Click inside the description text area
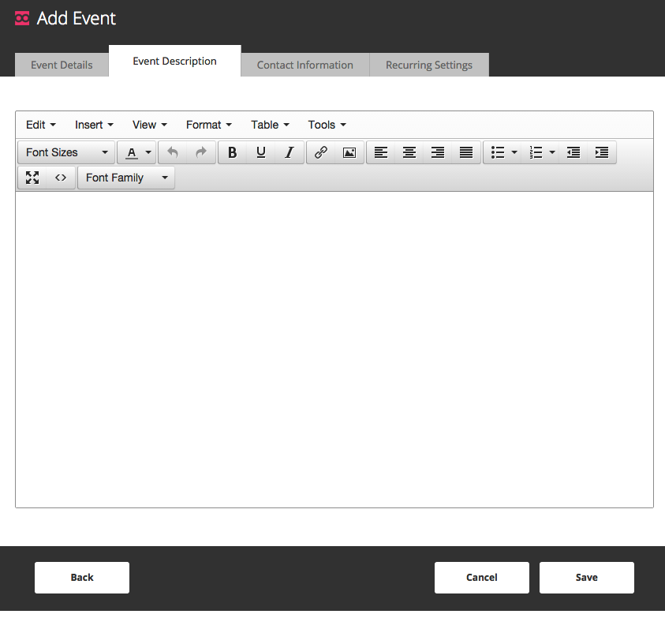This screenshot has width=665, height=644. pyautogui.click(x=334, y=349)
